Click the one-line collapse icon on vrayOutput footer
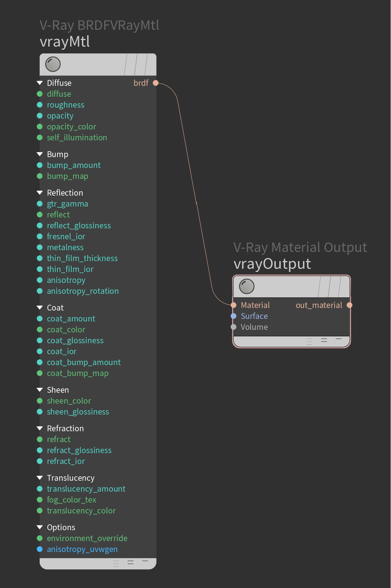The image size is (391, 588). click(339, 339)
